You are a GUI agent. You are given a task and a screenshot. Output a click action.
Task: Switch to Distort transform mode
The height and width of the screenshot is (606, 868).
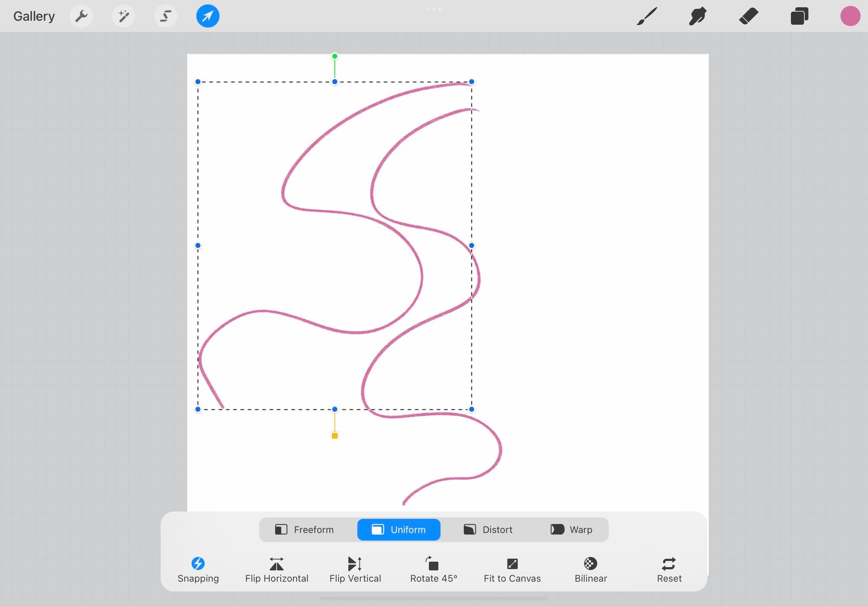(488, 529)
